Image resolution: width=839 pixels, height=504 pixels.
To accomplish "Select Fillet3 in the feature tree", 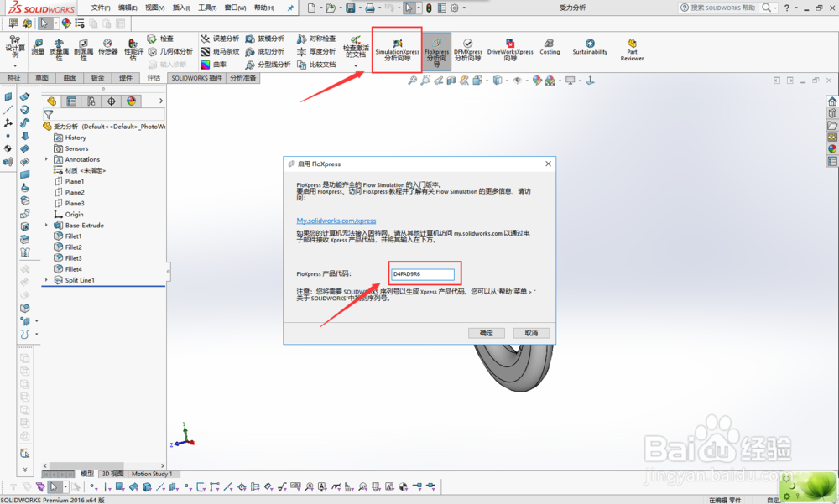I will [x=68, y=258].
